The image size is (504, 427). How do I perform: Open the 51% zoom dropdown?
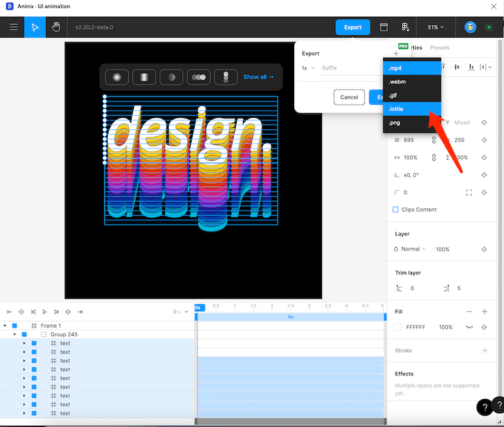pos(435,27)
